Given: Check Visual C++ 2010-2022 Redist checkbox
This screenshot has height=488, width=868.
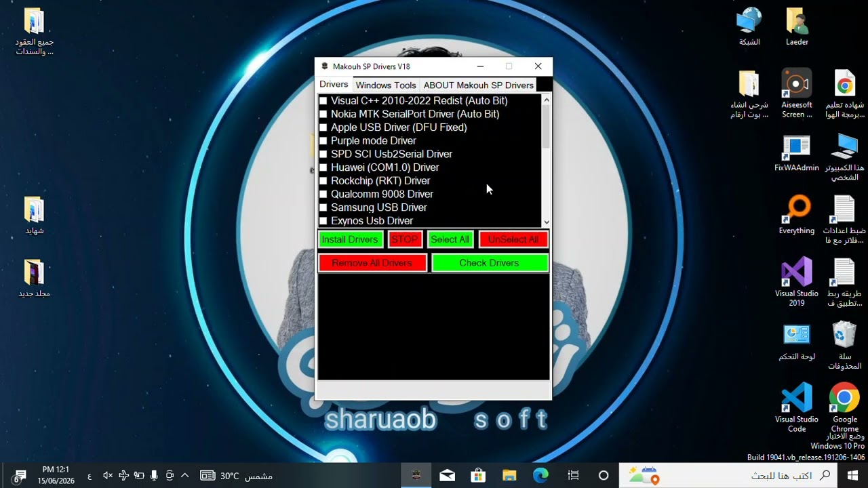Looking at the screenshot, I should [323, 101].
